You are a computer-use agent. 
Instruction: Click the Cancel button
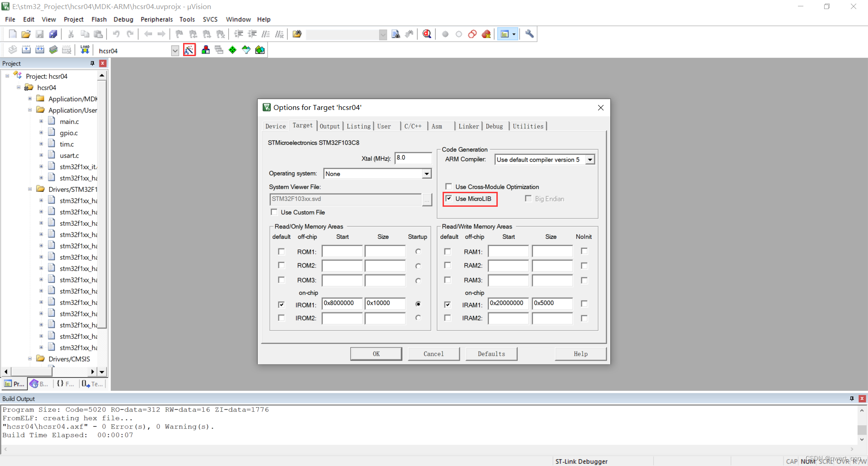click(x=434, y=354)
